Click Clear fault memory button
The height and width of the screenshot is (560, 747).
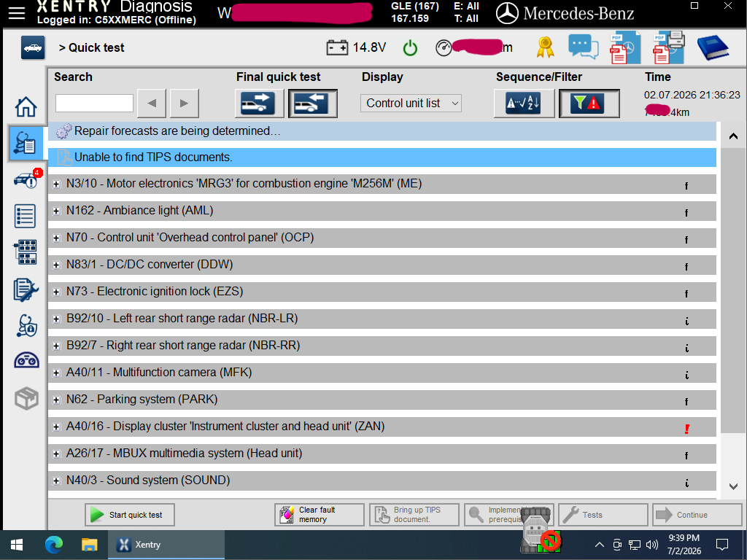coord(320,515)
